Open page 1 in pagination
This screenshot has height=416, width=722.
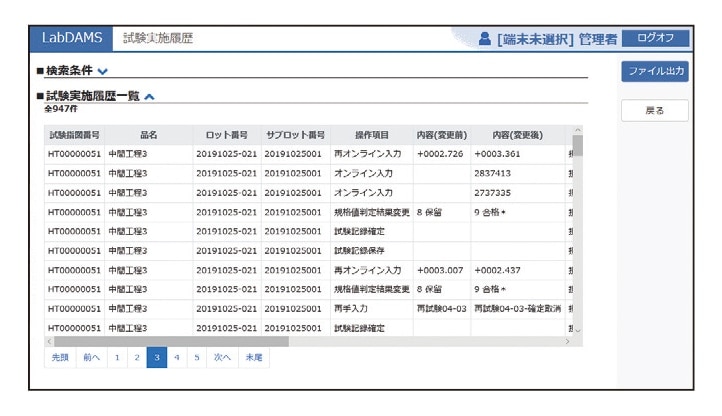[x=117, y=357]
